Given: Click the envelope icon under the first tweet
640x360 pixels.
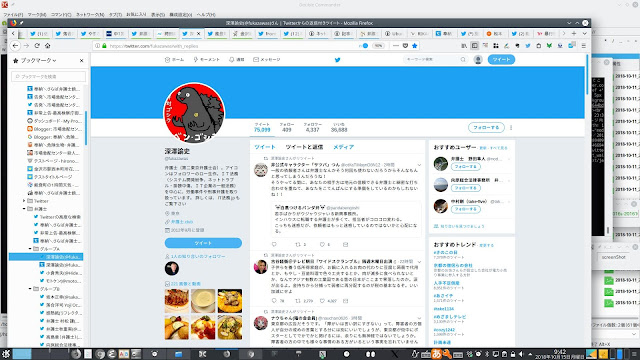Looking at the screenshot, I should coord(345,244).
